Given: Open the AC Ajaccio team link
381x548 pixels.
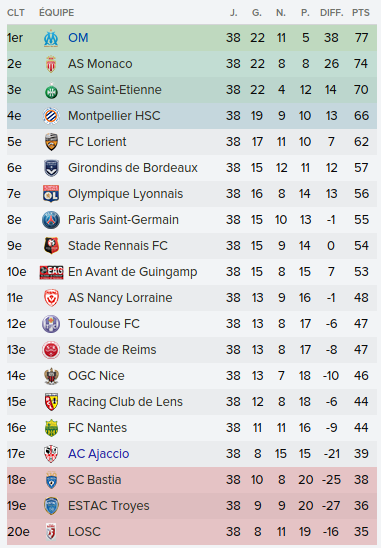Looking at the screenshot, I should click(x=99, y=454).
